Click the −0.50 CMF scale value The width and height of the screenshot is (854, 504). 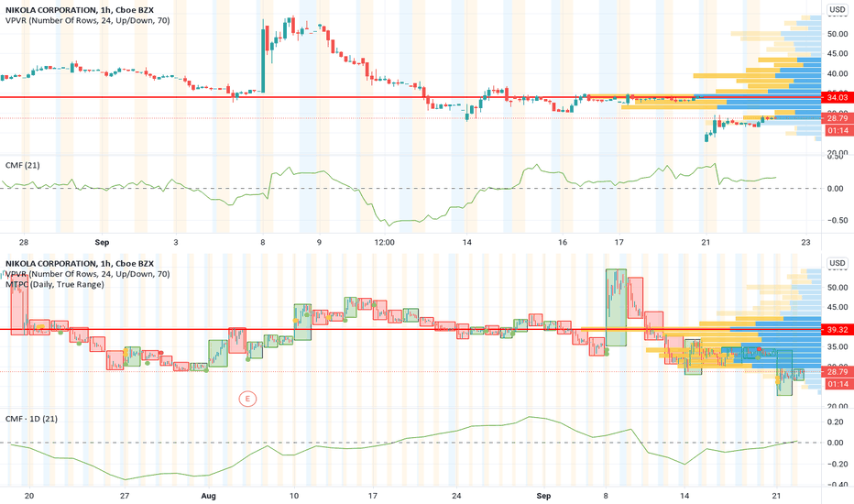pyautogui.click(x=836, y=220)
